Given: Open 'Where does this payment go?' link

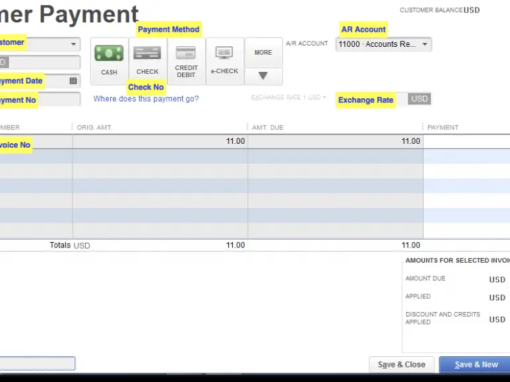Looking at the screenshot, I should (146, 99).
